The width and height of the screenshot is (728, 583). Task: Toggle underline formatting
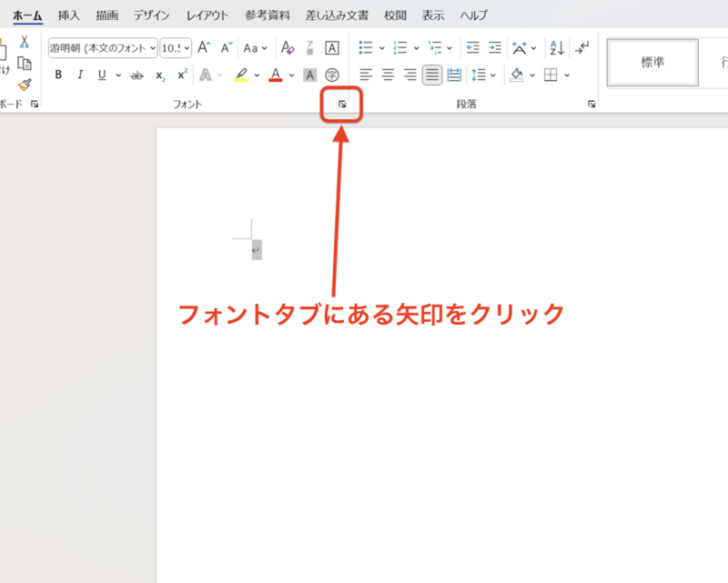[x=102, y=75]
